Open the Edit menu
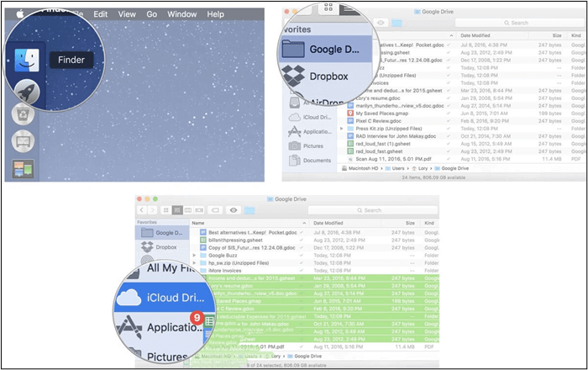This screenshot has width=588, height=370. 101,14
